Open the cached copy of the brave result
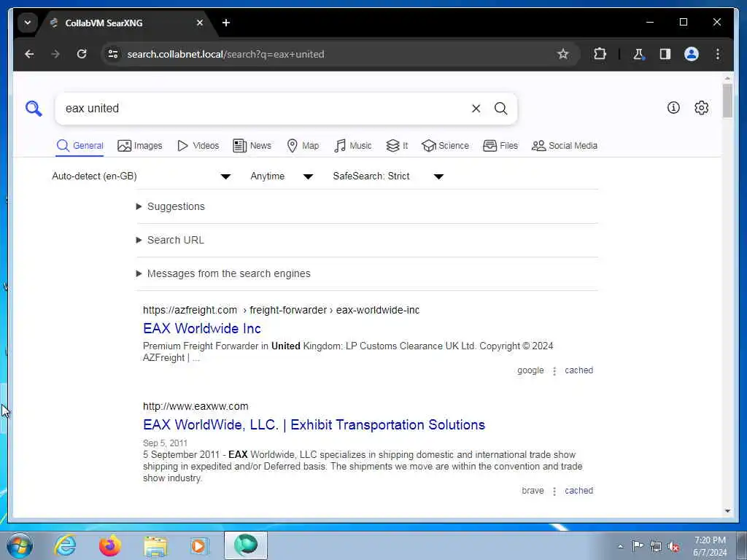This screenshot has width=747, height=560. pos(578,491)
